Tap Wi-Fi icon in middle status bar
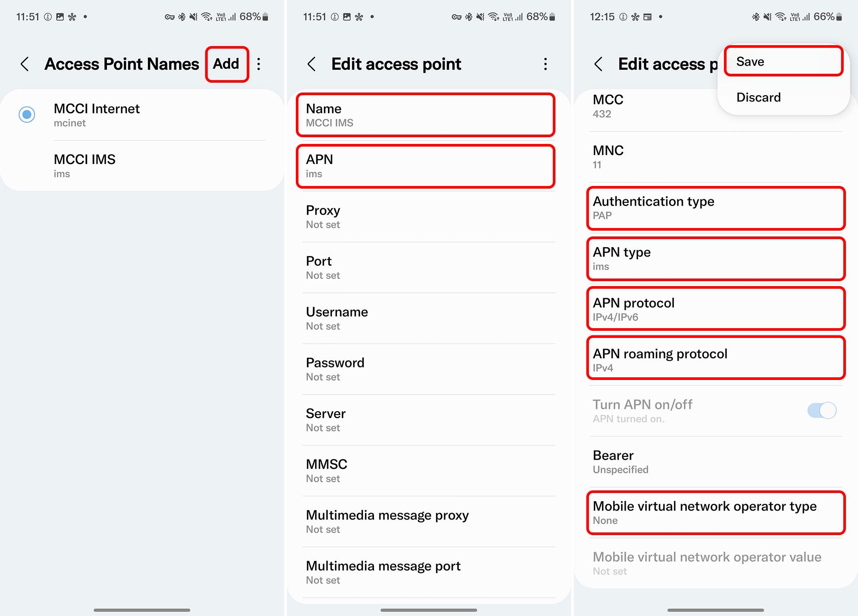The image size is (858, 616). pos(493,17)
